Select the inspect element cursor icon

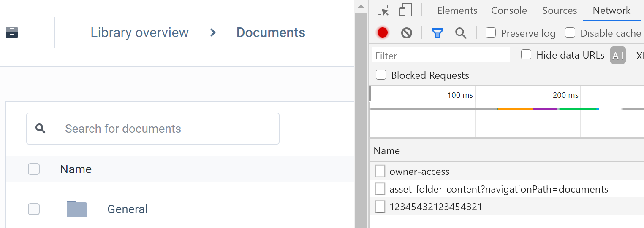coord(383,10)
